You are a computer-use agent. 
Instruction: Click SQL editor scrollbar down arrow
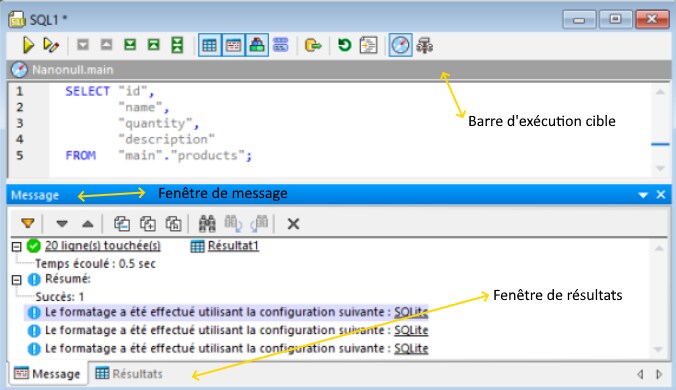point(660,168)
